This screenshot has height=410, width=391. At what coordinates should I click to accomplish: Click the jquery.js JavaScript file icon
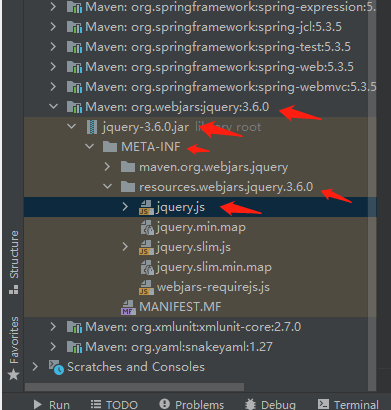click(146, 207)
